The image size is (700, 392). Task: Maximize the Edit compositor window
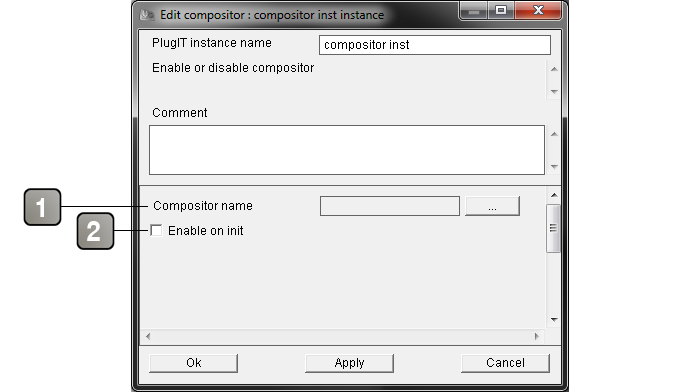tap(501, 10)
